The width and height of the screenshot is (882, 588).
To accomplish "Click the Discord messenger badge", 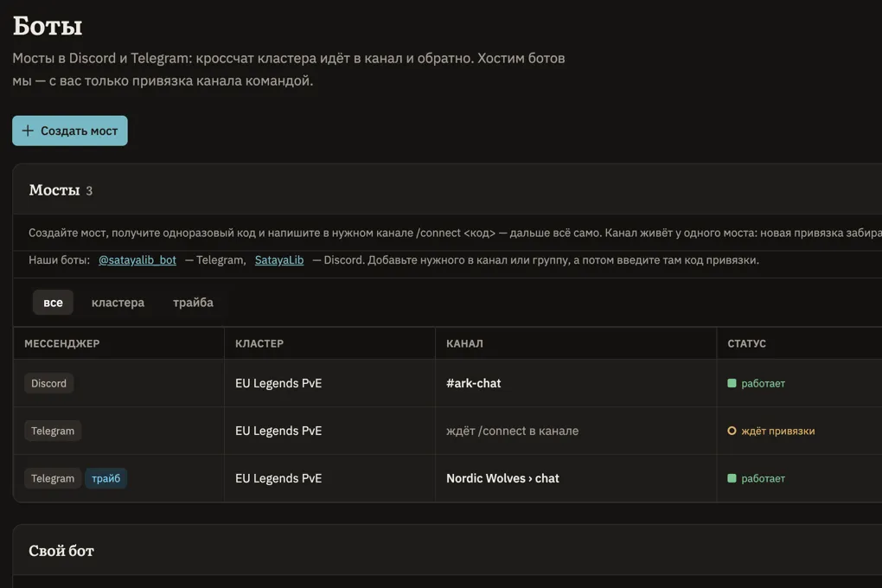I will 49,383.
